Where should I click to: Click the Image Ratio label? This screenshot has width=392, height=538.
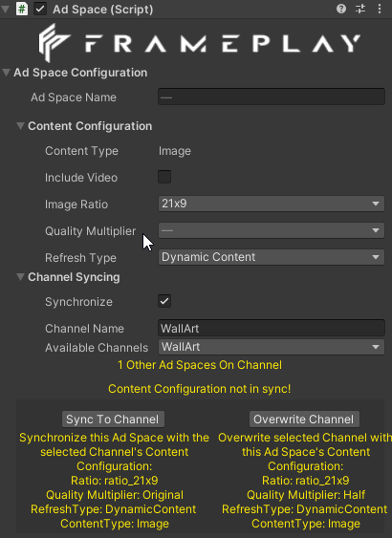(x=76, y=204)
